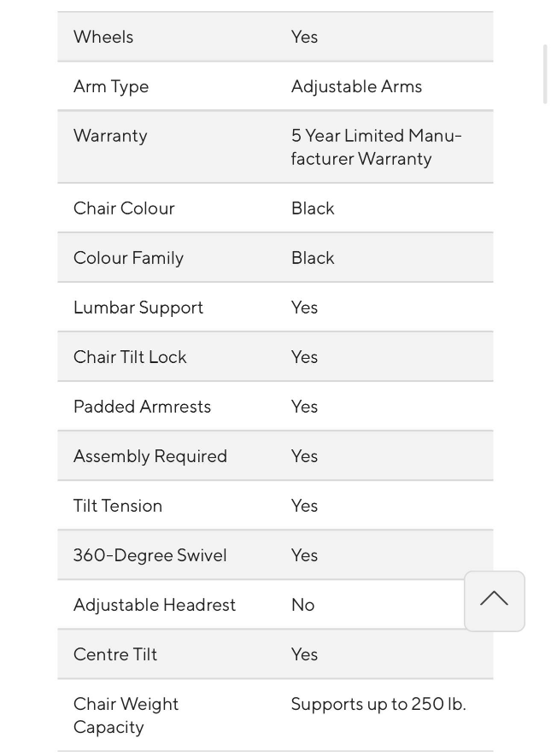Click the Tilt Tension row label
Viewport: 551px width, 756px height.
(x=118, y=506)
